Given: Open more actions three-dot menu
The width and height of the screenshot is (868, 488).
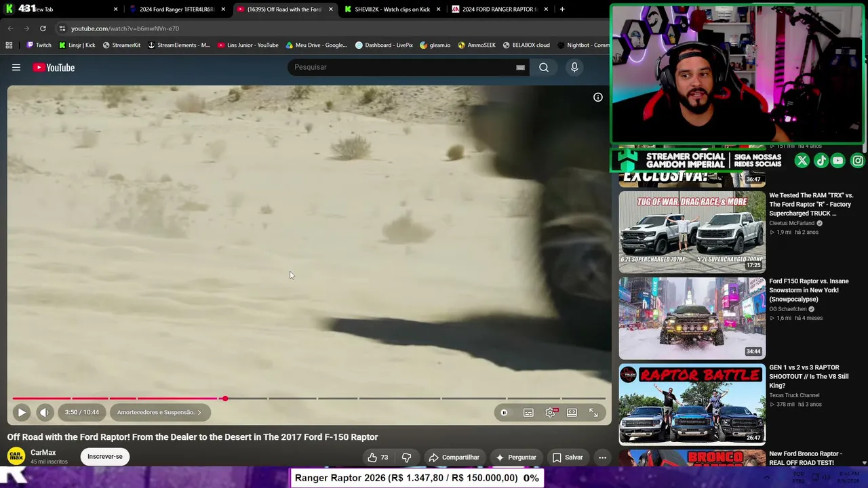Looking at the screenshot, I should (x=602, y=457).
